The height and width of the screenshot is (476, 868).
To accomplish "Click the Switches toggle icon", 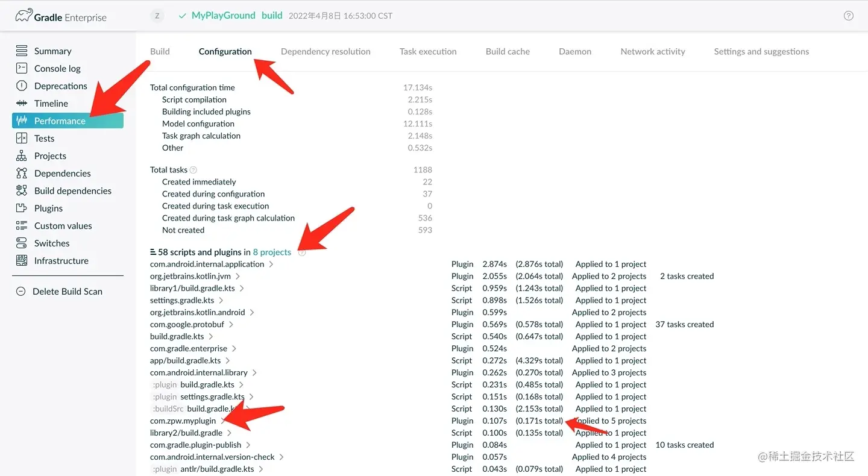I will click(x=22, y=243).
